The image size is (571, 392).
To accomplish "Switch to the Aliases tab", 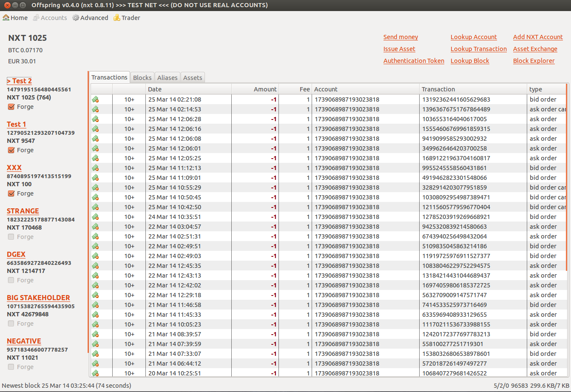I will pos(167,78).
